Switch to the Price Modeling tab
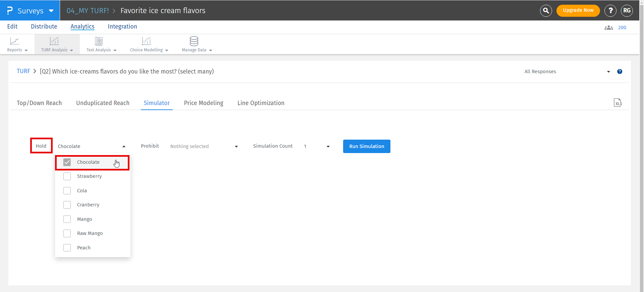Image resolution: width=644 pixels, height=292 pixels. (x=204, y=103)
